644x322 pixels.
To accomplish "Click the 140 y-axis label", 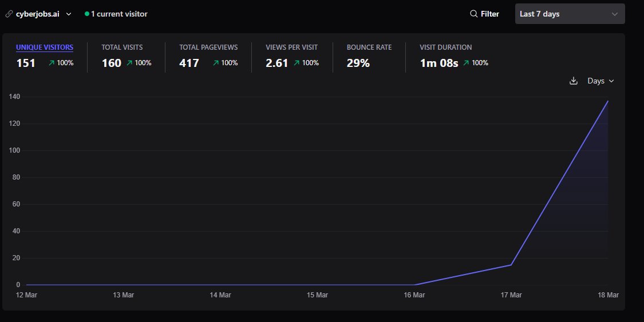I will (x=14, y=97).
